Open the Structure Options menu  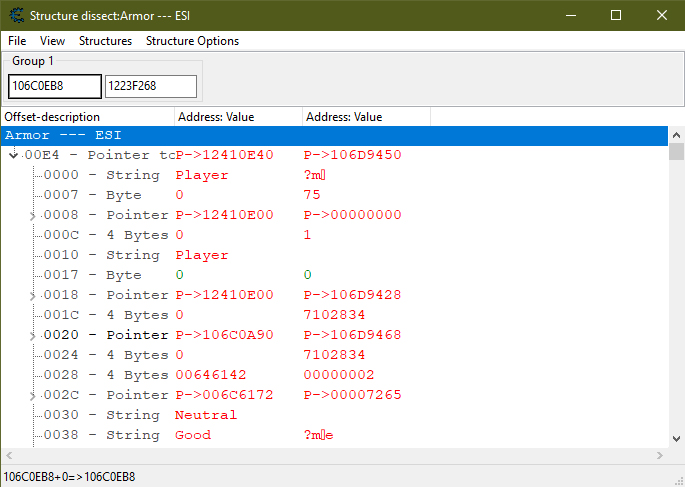(x=192, y=41)
